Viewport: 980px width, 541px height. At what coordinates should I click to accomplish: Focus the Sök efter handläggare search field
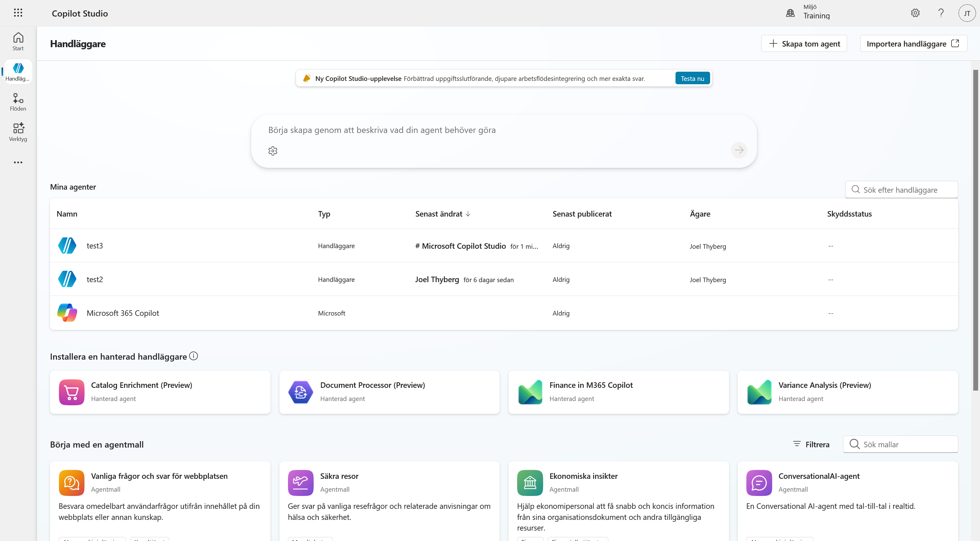tap(901, 189)
